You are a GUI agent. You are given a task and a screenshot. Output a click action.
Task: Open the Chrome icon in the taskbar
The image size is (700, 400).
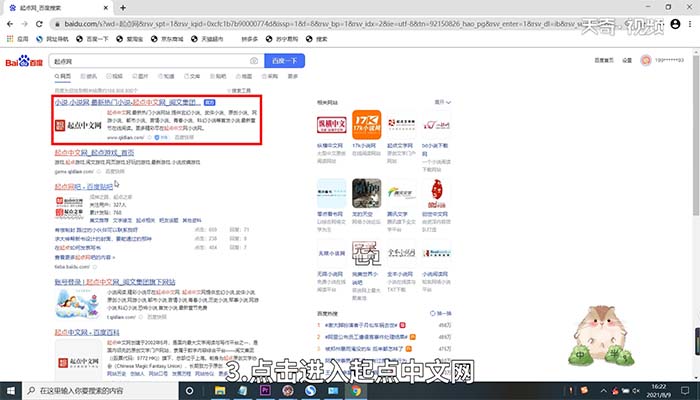(x=355, y=390)
